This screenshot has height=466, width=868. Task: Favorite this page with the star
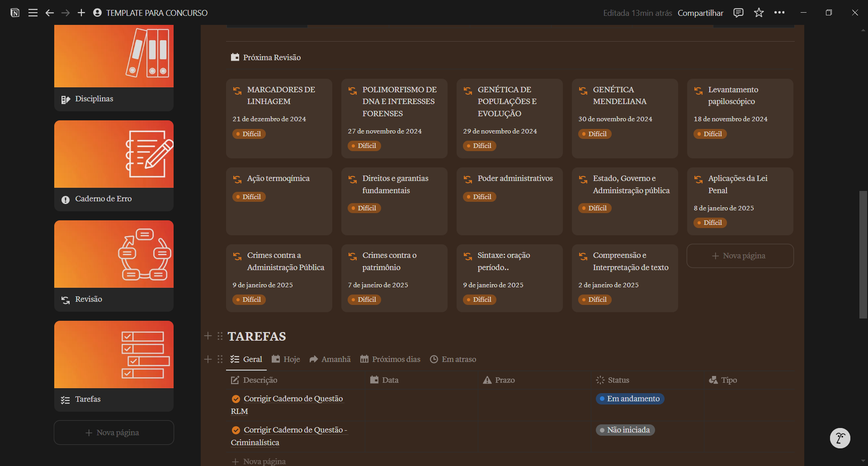759,13
